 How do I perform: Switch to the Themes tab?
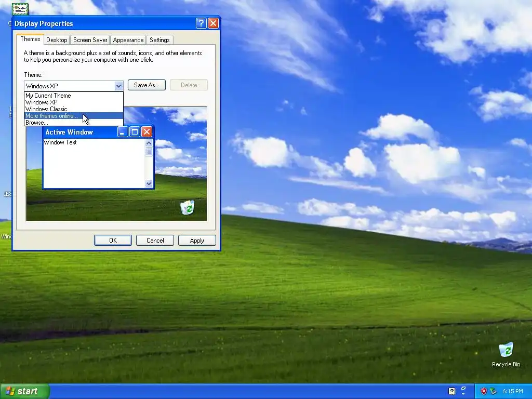coord(30,39)
